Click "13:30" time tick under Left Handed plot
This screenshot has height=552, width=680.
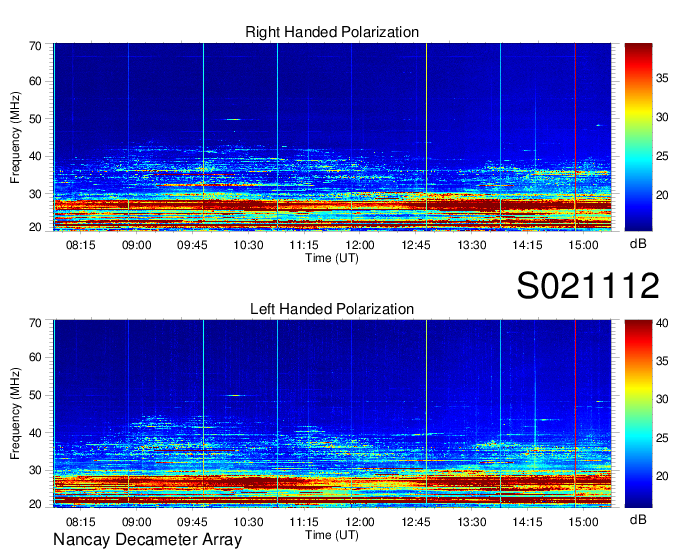[472, 522]
